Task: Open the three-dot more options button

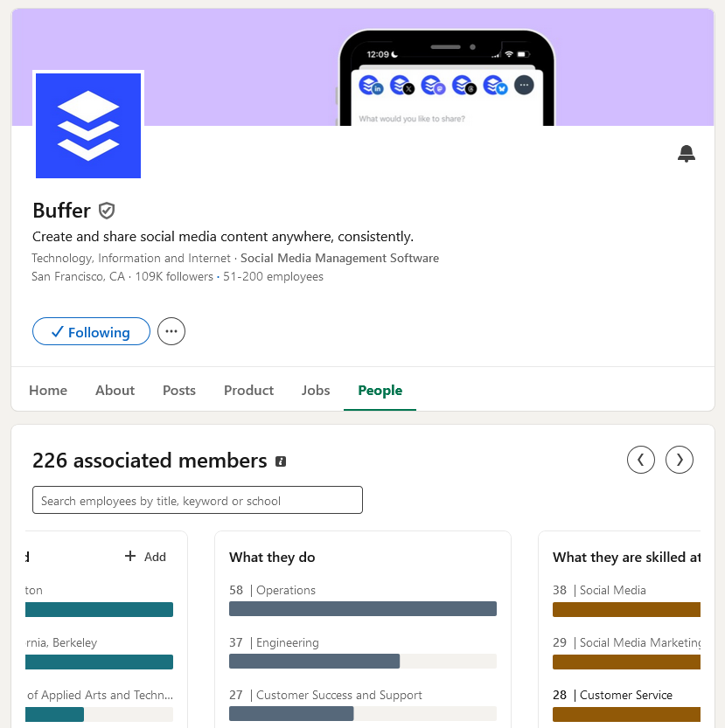Action: click(171, 331)
